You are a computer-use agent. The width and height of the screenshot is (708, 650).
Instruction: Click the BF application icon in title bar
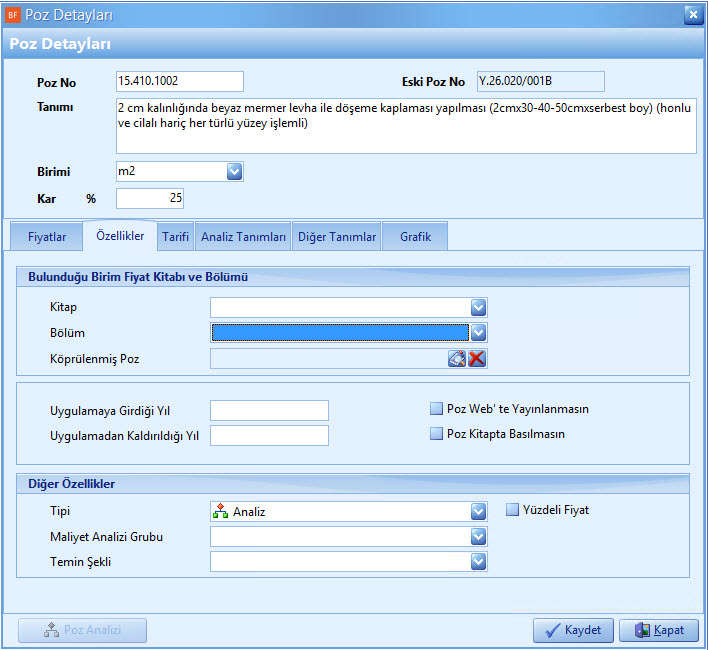coord(13,14)
